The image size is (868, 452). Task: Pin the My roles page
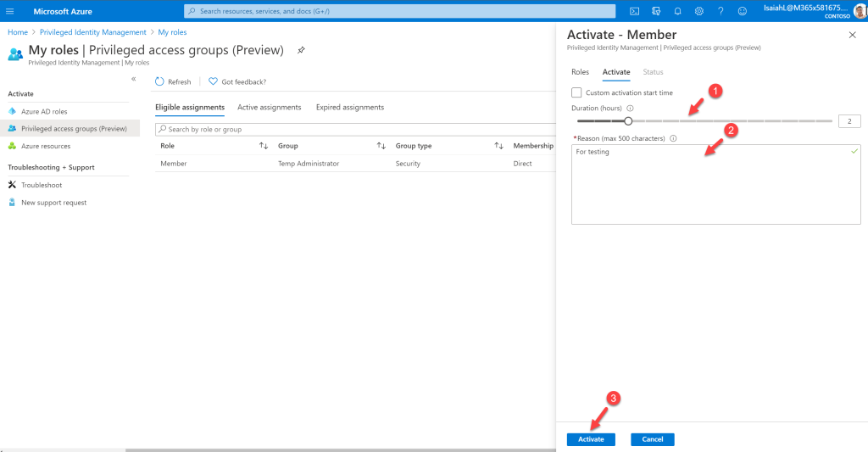click(301, 50)
